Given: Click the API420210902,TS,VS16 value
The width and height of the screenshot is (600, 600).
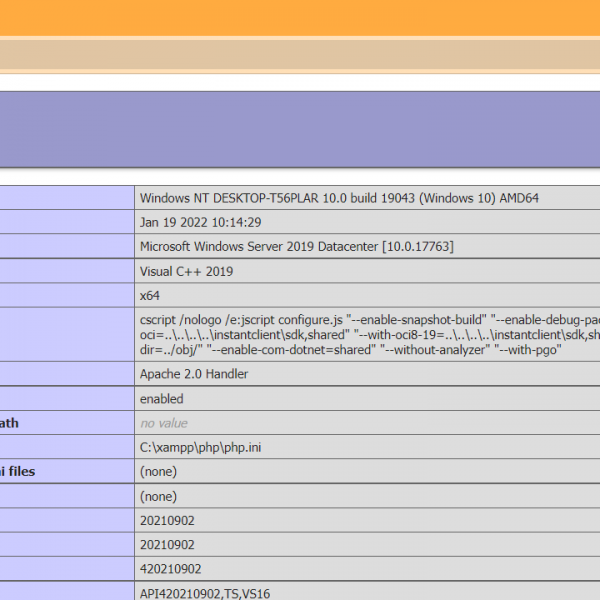Looking at the screenshot, I should click(x=204, y=593).
